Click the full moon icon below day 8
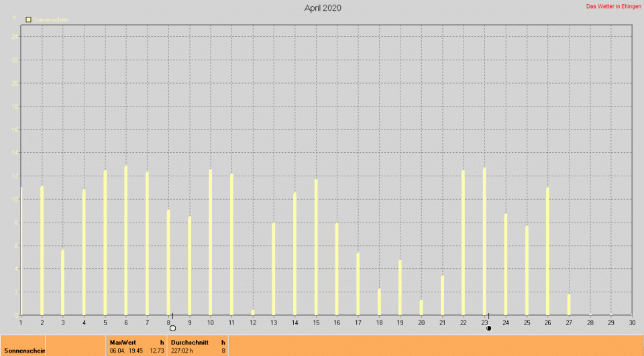This screenshot has height=356, width=644. click(x=172, y=328)
